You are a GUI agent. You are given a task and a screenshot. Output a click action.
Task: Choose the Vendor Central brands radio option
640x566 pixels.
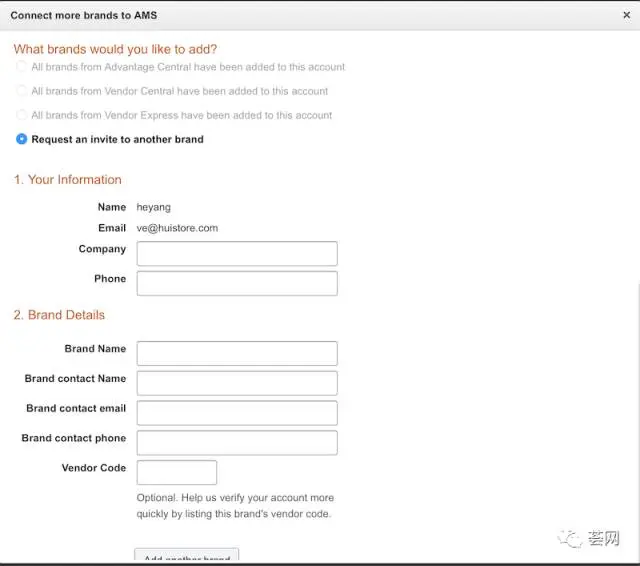[22, 91]
